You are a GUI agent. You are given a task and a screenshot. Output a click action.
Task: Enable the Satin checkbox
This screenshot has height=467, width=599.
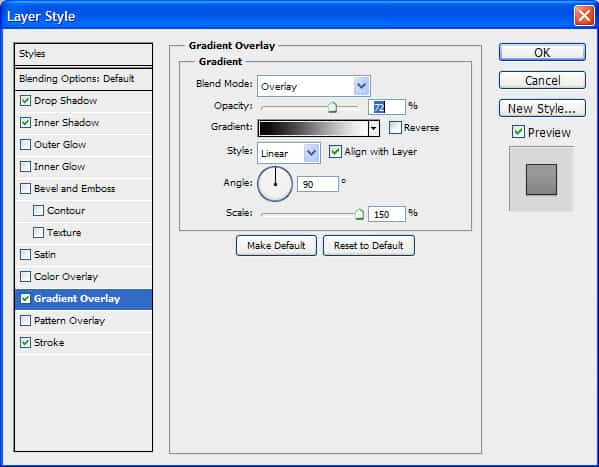tap(25, 255)
